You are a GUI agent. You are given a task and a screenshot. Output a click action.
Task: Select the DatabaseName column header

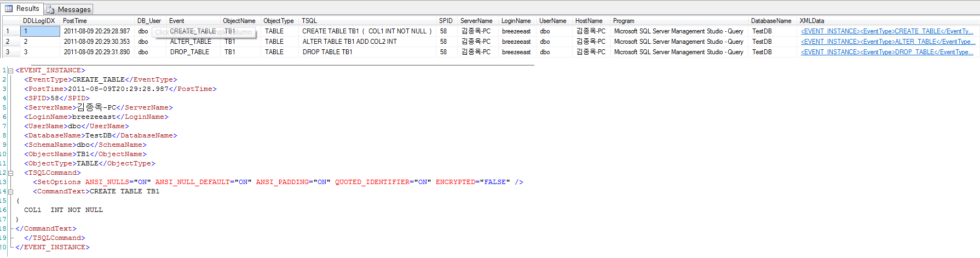[773, 21]
